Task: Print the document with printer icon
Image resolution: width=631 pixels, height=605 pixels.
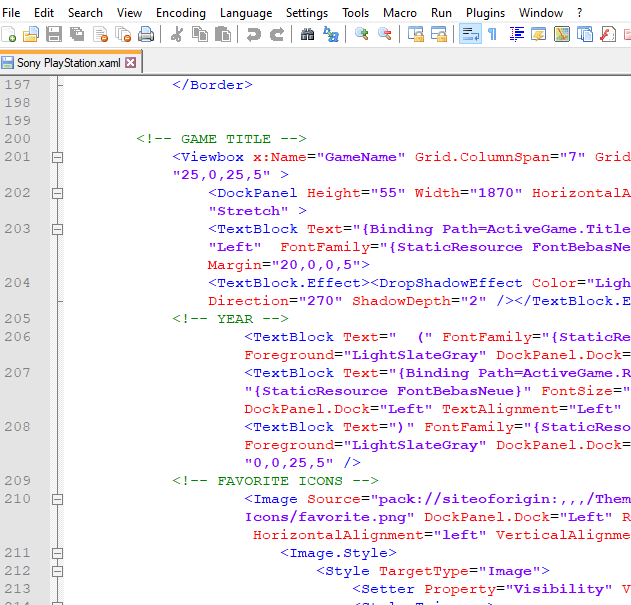Action: pos(146,34)
